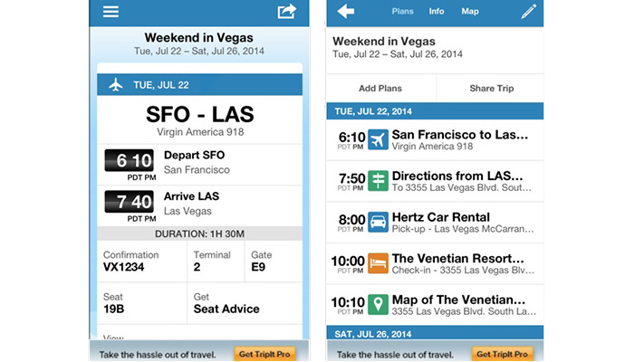Tap the back arrow icon
This screenshot has width=644, height=362.
[345, 11]
